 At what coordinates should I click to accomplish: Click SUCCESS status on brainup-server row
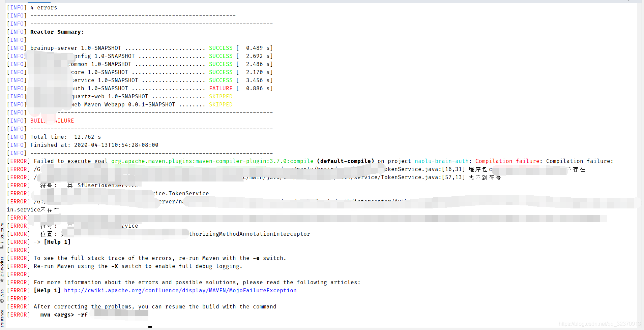coord(221,48)
